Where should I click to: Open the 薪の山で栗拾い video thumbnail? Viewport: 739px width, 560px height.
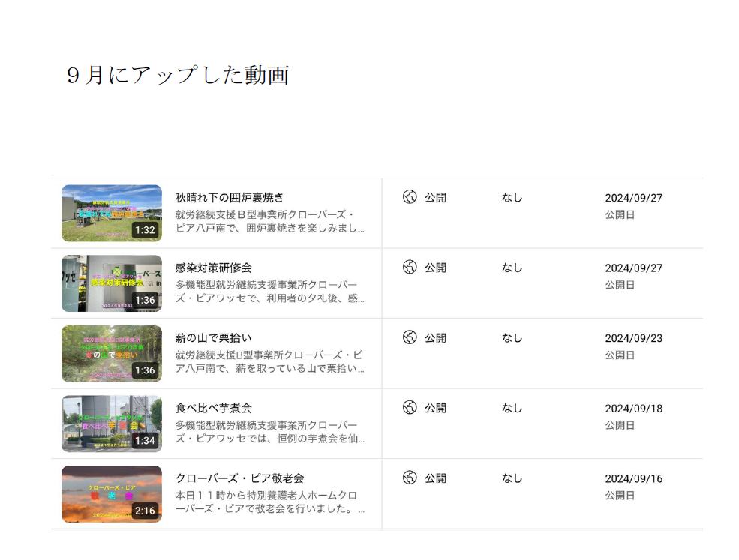pyautogui.click(x=112, y=353)
